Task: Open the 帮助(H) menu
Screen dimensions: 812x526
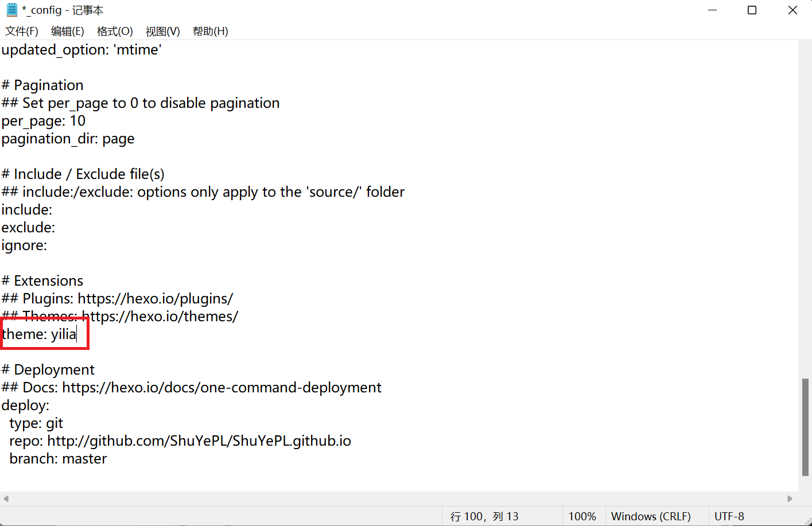Action: [210, 31]
